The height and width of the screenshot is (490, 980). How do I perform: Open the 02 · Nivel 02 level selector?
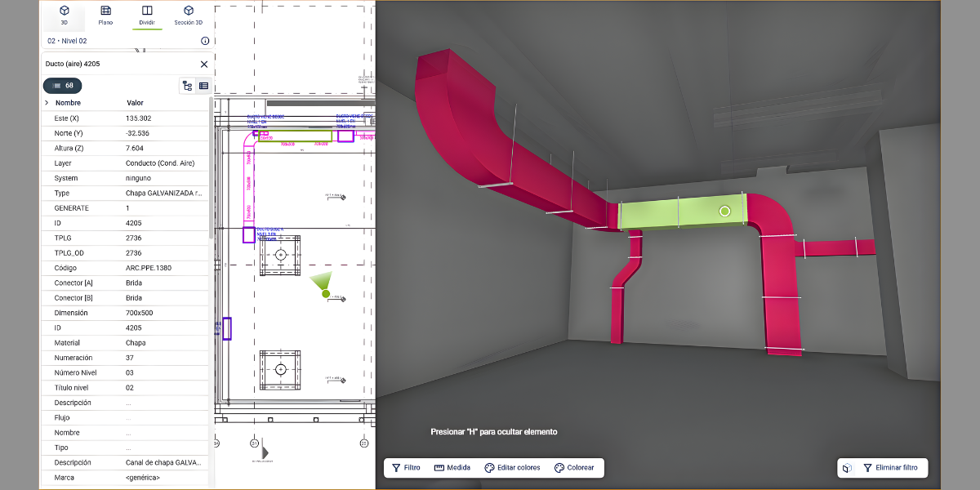coord(67,41)
